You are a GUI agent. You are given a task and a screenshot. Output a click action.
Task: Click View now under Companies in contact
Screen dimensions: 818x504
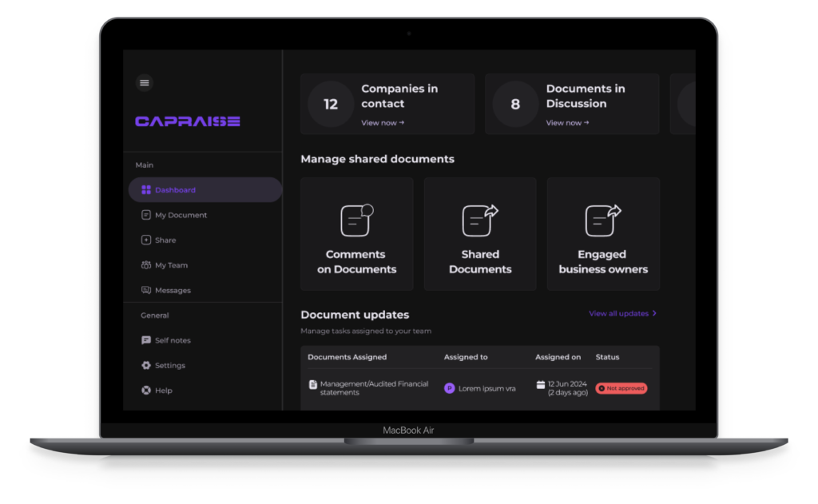pos(383,123)
